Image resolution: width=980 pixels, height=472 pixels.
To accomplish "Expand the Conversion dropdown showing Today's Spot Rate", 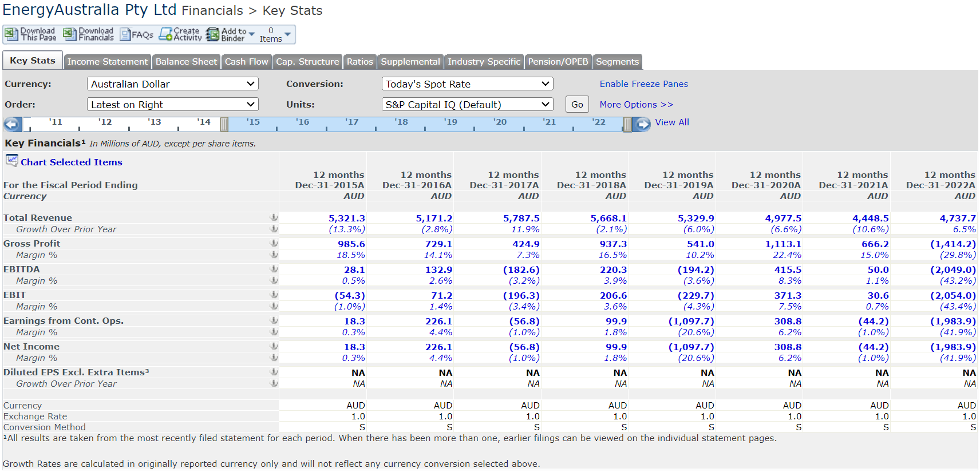I will pyautogui.click(x=467, y=84).
